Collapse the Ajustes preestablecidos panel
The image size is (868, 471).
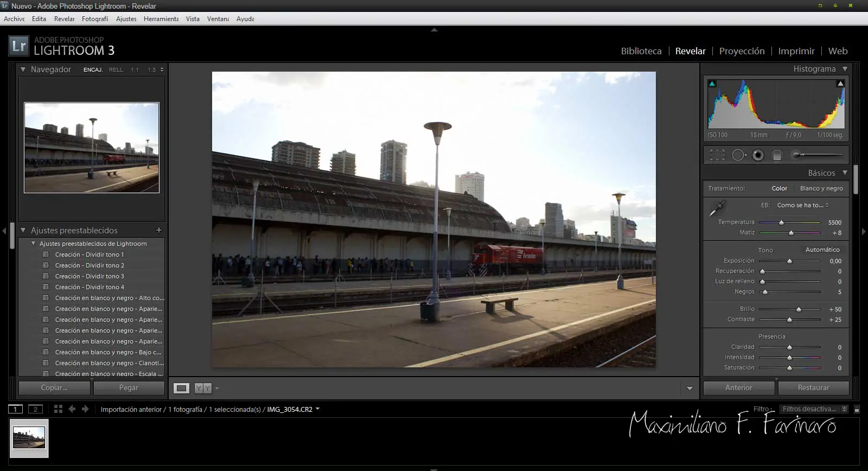[23, 230]
